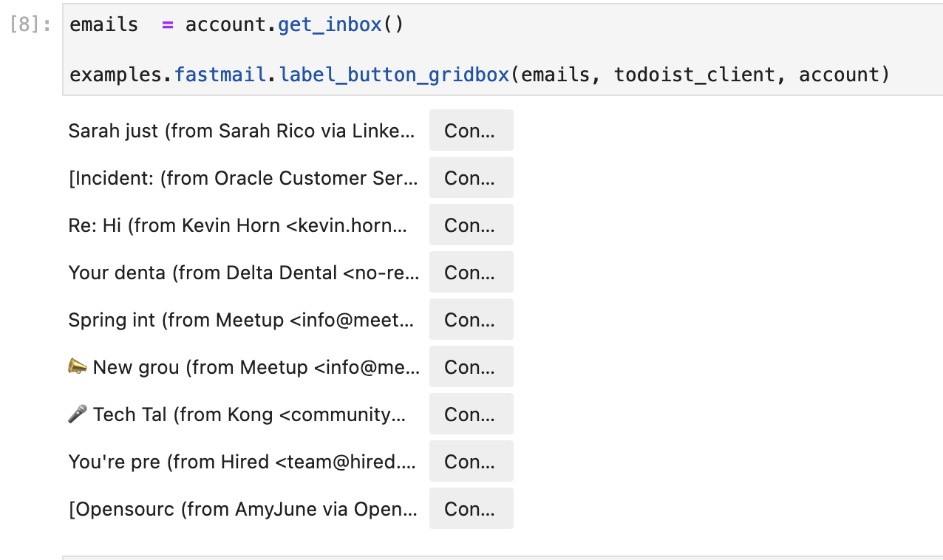Click Con... button for Spring int Meetup email
Image resolution: width=943 pixels, height=560 pixels.
[471, 320]
